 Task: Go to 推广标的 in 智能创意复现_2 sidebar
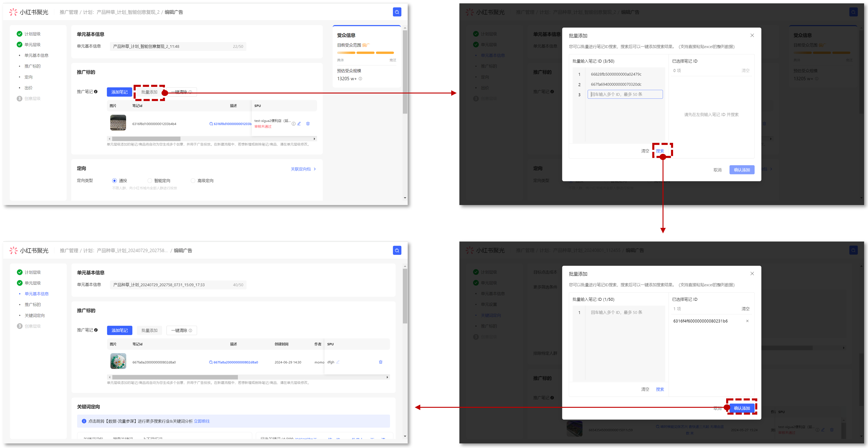click(x=32, y=66)
